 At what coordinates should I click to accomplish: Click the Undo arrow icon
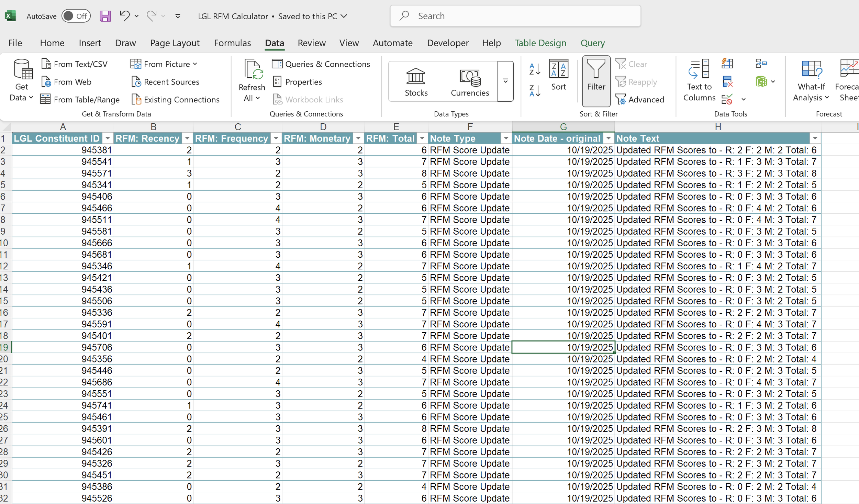[x=125, y=16]
